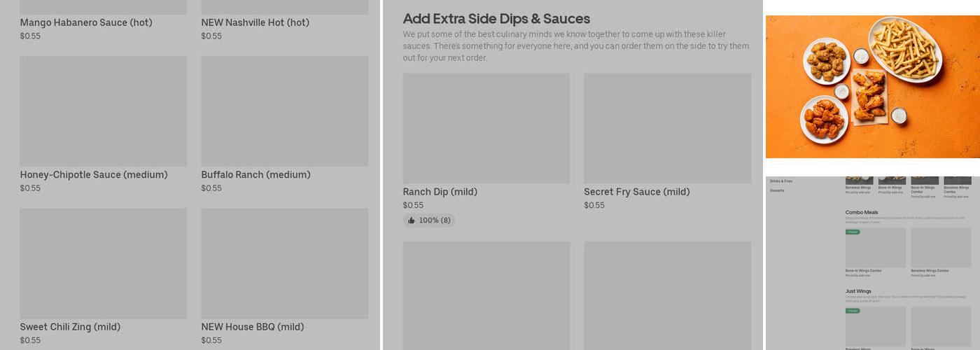The width and height of the screenshot is (980, 350).
Task: Go to Desserts menu category
Action: coord(777,190)
